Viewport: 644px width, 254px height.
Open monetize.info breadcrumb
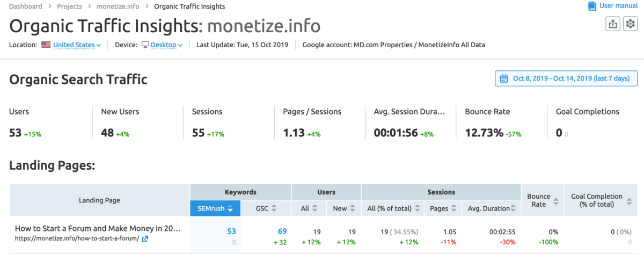pyautogui.click(x=118, y=6)
